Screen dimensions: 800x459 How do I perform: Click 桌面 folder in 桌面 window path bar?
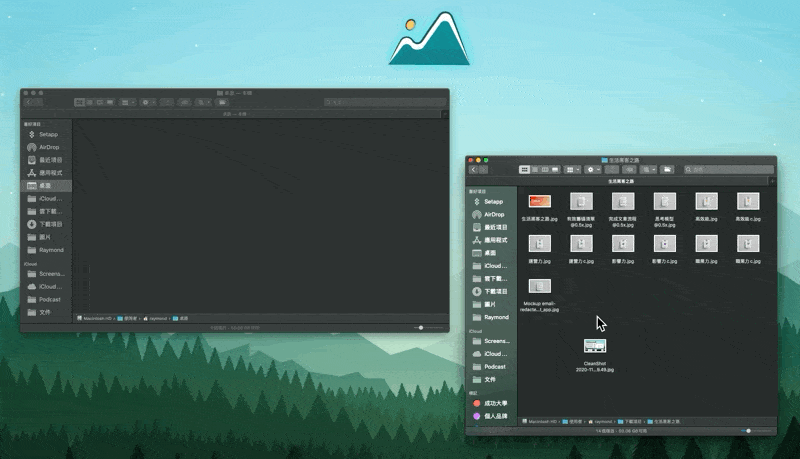(x=181, y=318)
